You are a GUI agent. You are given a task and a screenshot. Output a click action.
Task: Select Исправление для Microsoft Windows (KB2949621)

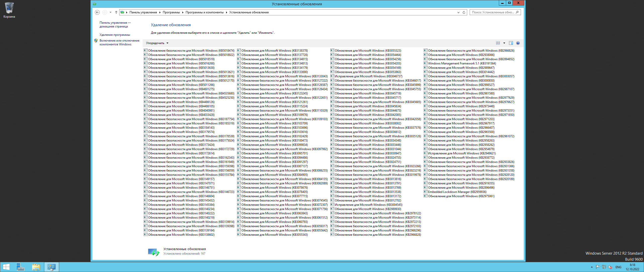point(460,153)
